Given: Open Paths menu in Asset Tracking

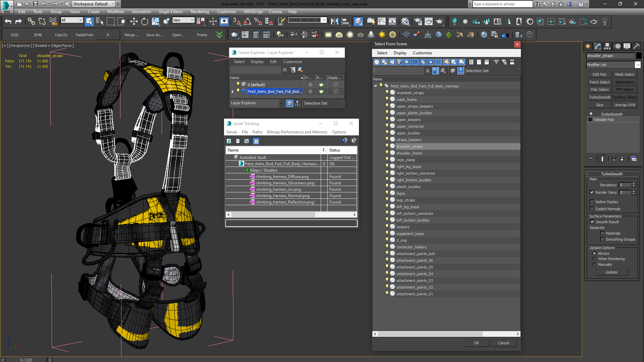Looking at the screenshot, I should pyautogui.click(x=257, y=132).
